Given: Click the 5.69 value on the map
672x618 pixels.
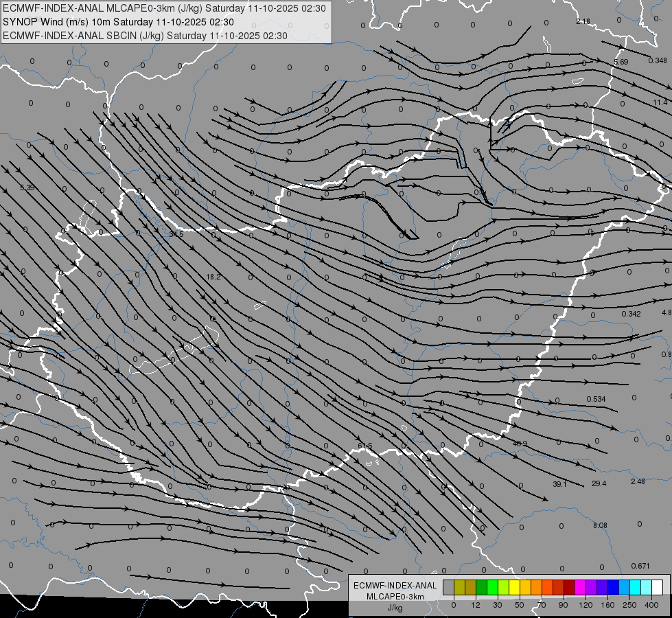Looking at the screenshot, I should pyautogui.click(x=621, y=62).
